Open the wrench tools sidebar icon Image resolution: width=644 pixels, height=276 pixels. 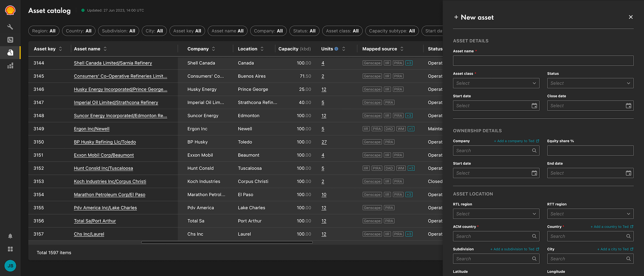10,27
